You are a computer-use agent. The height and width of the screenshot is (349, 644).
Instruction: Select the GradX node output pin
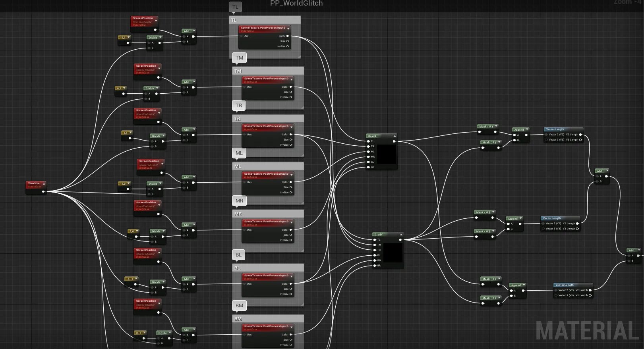pos(394,141)
